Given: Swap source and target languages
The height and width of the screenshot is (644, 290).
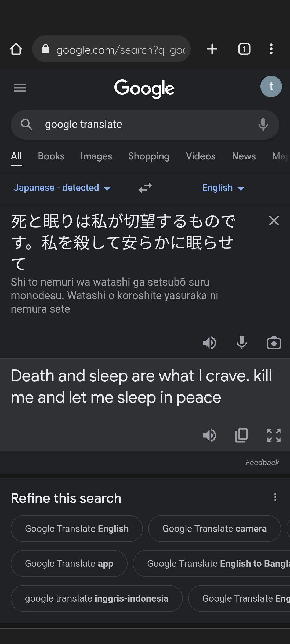Looking at the screenshot, I should point(145,188).
